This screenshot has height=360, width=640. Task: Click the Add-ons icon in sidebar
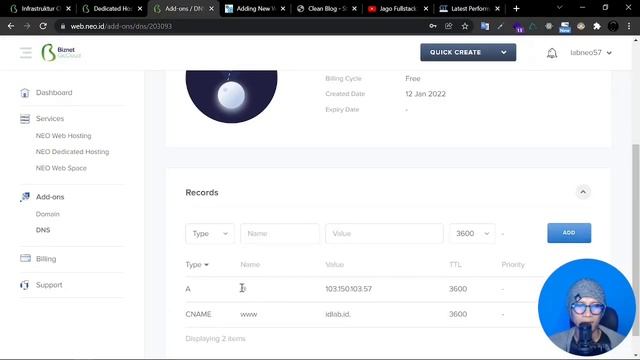pyautogui.click(x=25, y=197)
